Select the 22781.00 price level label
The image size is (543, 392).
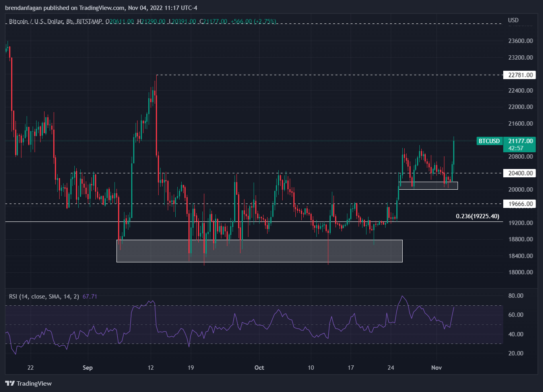coord(519,75)
